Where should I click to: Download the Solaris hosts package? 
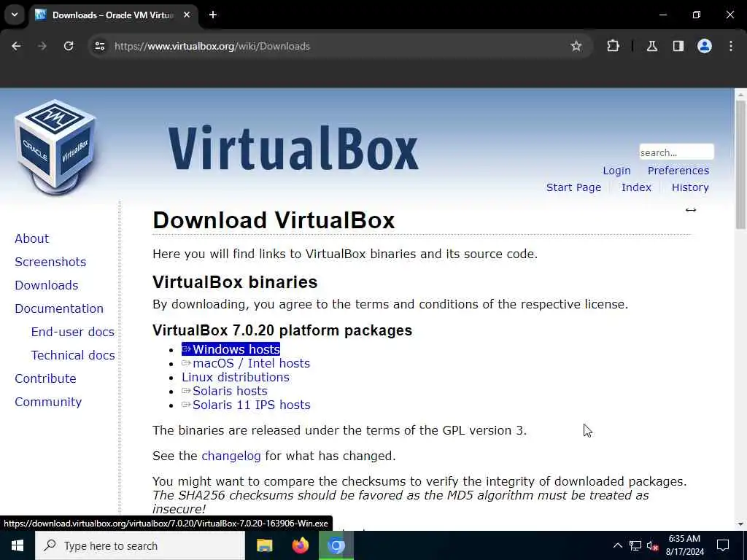(x=225, y=391)
